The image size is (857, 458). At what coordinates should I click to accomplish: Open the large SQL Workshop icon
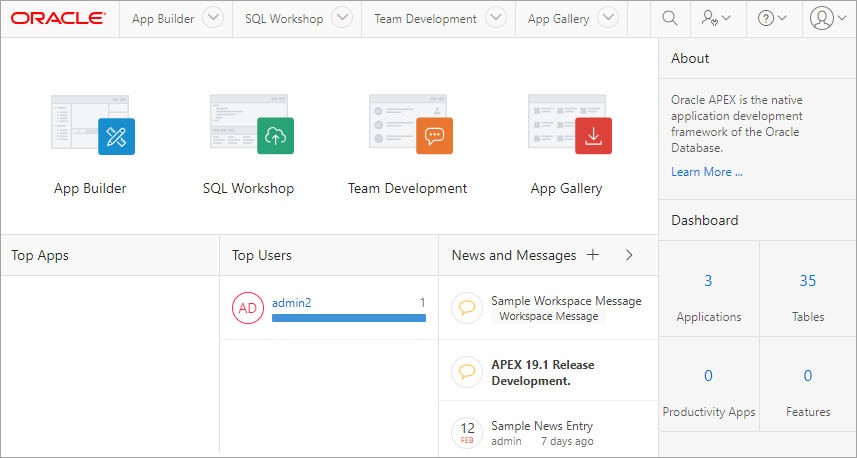pyautogui.click(x=252, y=125)
